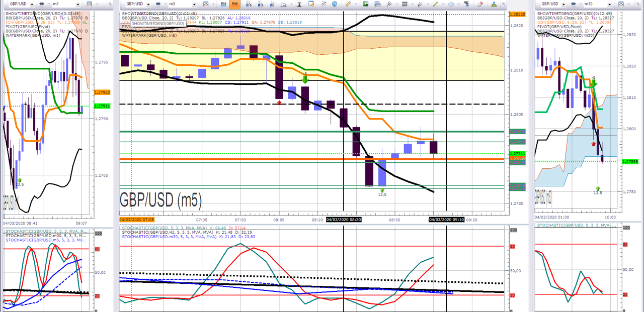The width and height of the screenshot is (644, 312).
Task: Select the horizontal lines levels tool
Action: (x=405, y=4)
